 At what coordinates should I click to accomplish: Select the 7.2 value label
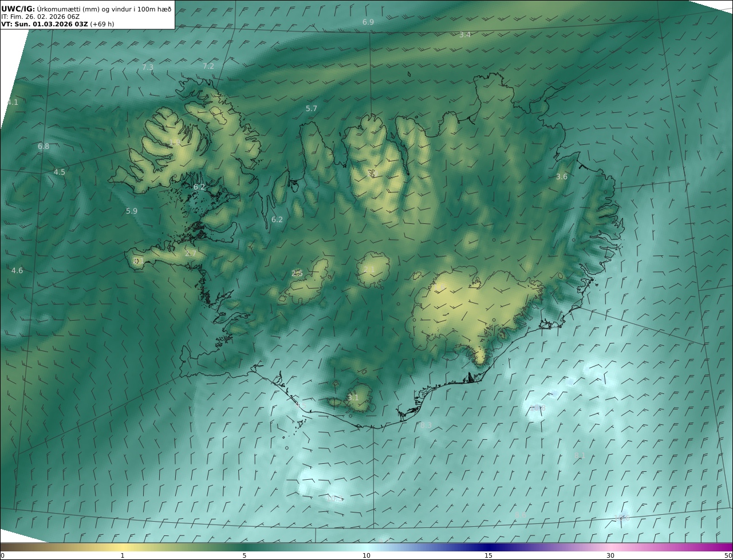(x=208, y=66)
